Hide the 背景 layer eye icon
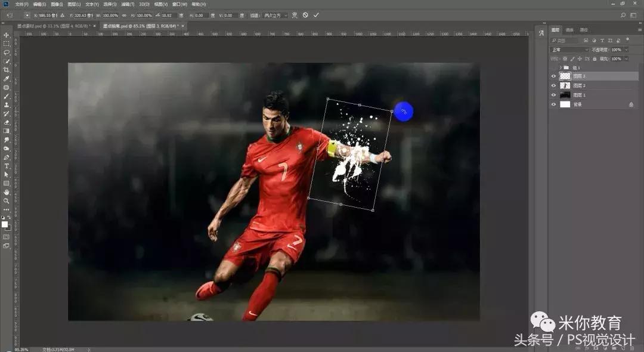Image resolution: width=644 pixels, height=352 pixels. pyautogui.click(x=553, y=104)
